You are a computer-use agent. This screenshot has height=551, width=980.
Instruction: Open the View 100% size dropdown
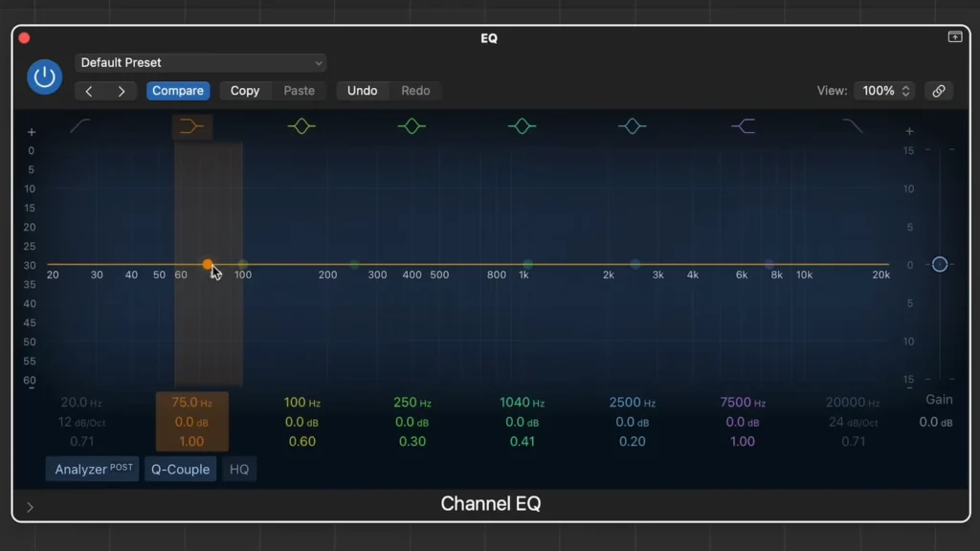[x=885, y=91]
